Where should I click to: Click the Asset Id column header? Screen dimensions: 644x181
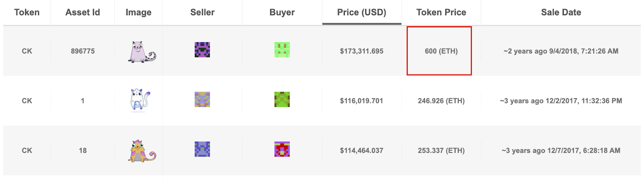(x=83, y=12)
